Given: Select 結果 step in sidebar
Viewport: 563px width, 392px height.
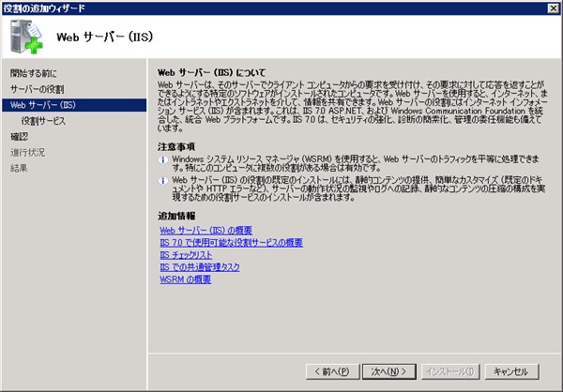Looking at the screenshot, I should pyautogui.click(x=19, y=169).
